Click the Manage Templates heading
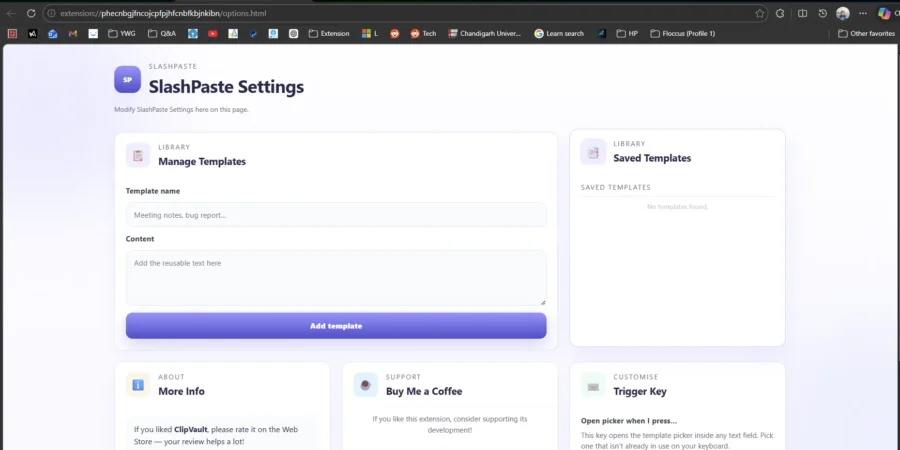 point(202,162)
